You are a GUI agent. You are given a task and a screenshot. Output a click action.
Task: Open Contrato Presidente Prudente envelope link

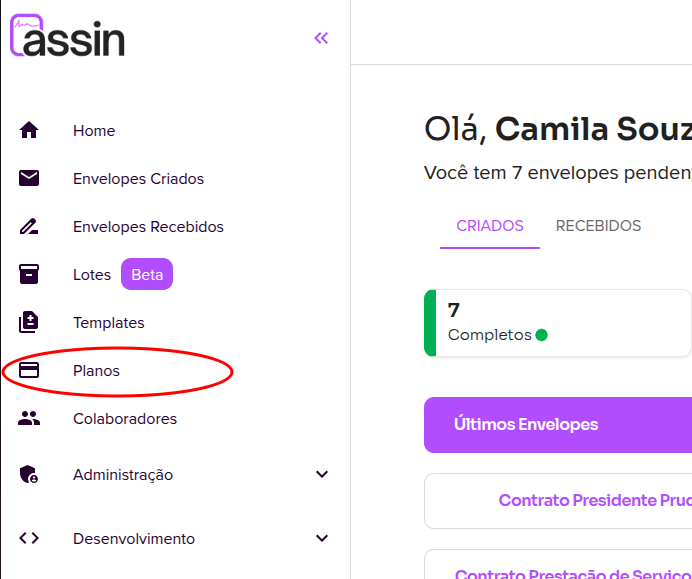coord(594,500)
